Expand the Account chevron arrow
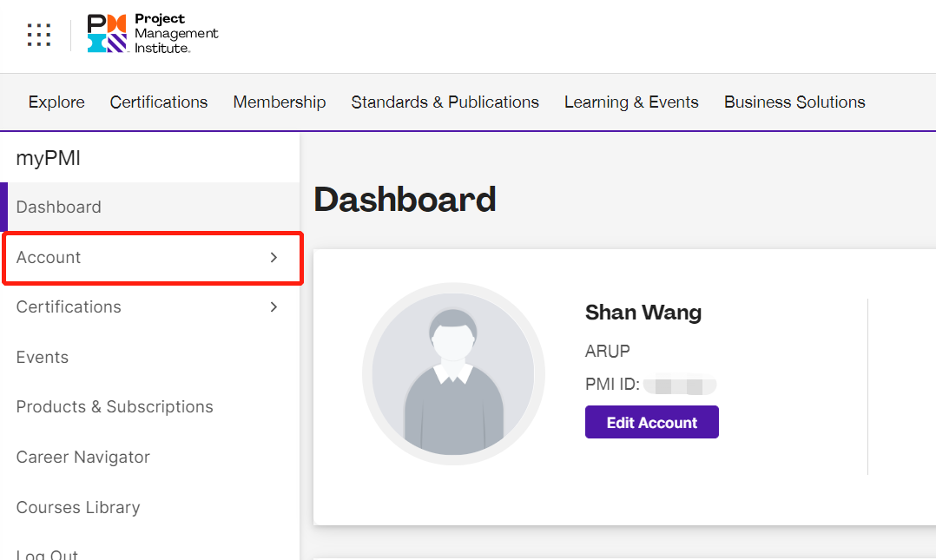The width and height of the screenshot is (936, 560). click(274, 257)
